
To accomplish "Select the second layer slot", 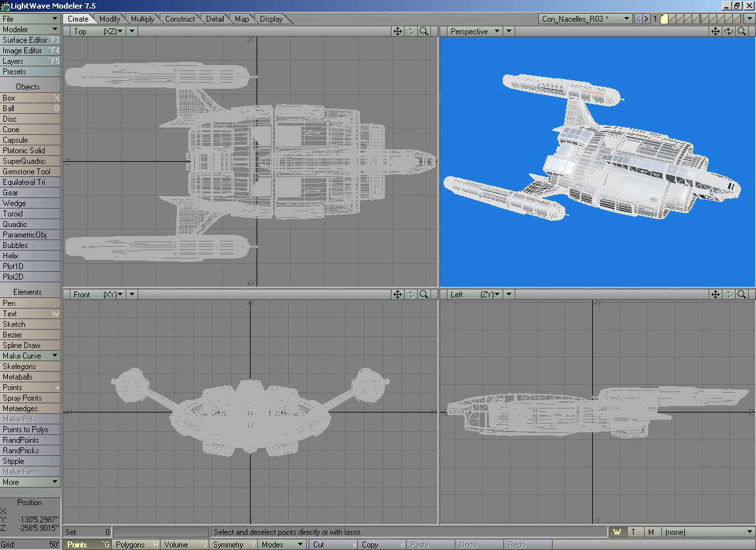I will pyautogui.click(x=672, y=19).
